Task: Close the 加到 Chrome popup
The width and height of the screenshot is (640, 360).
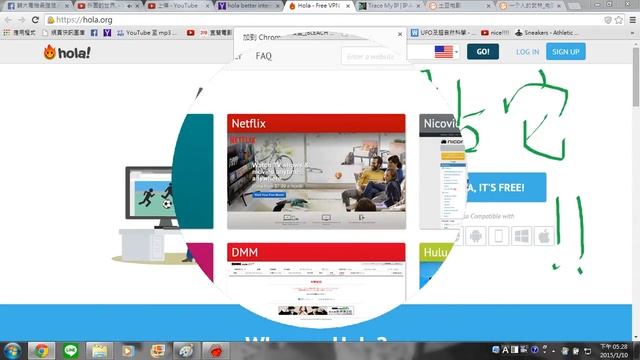Action: [400, 34]
